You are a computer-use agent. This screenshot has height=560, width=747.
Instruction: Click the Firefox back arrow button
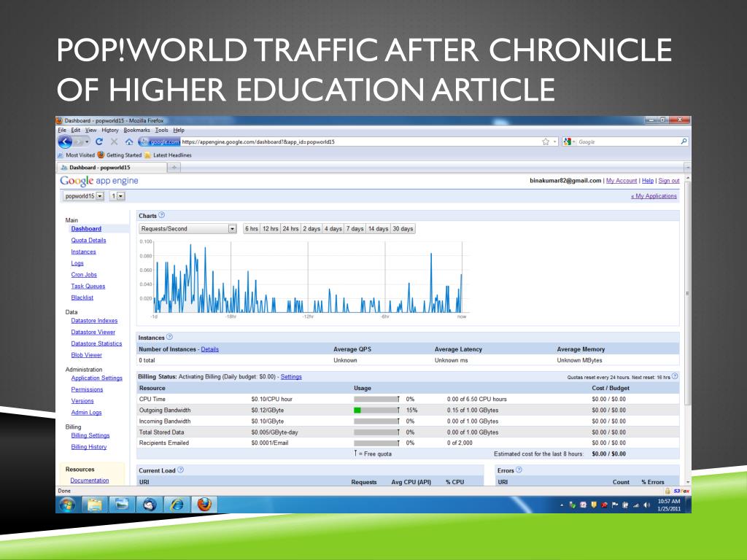65,141
